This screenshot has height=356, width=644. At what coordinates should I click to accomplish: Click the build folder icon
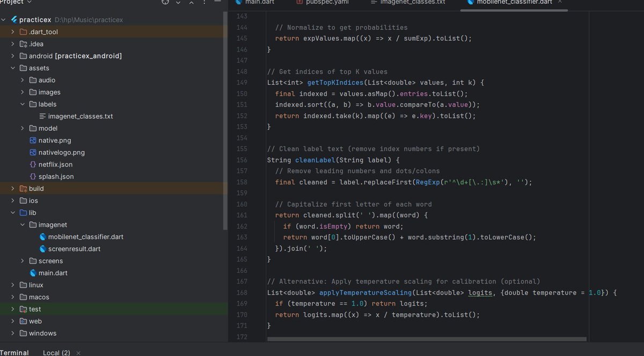(x=24, y=189)
